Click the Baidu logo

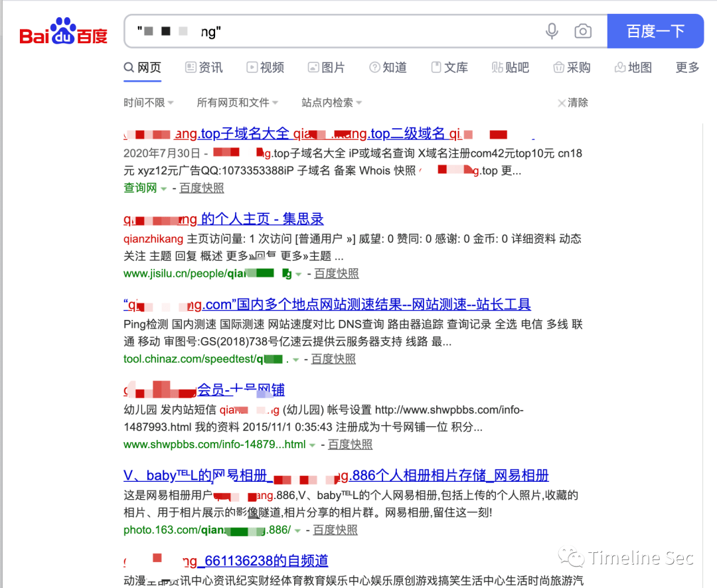click(x=63, y=32)
